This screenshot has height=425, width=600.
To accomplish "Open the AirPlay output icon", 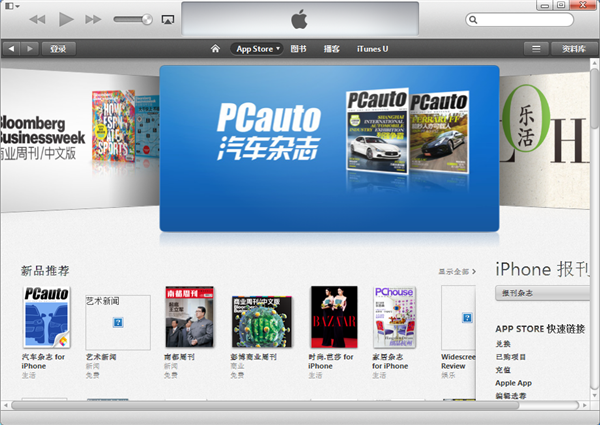I will (x=168, y=20).
